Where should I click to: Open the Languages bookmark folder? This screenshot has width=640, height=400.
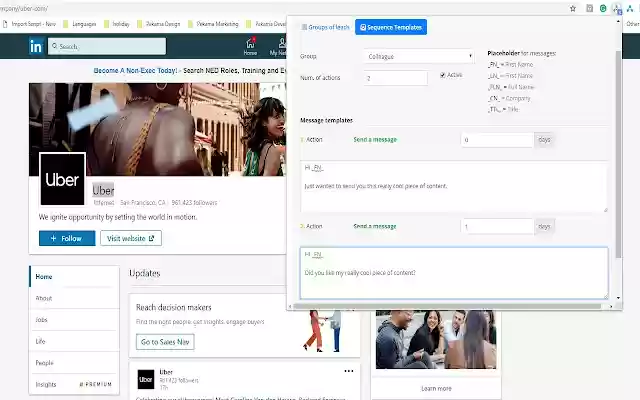tap(80, 24)
